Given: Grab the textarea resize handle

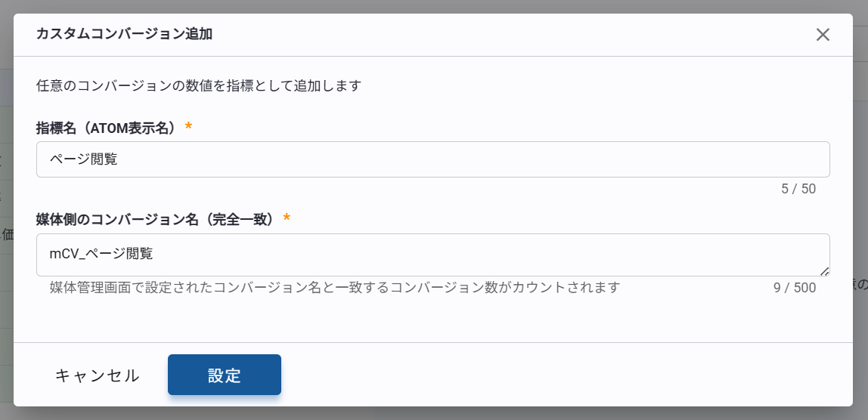Looking at the screenshot, I should coord(824,271).
